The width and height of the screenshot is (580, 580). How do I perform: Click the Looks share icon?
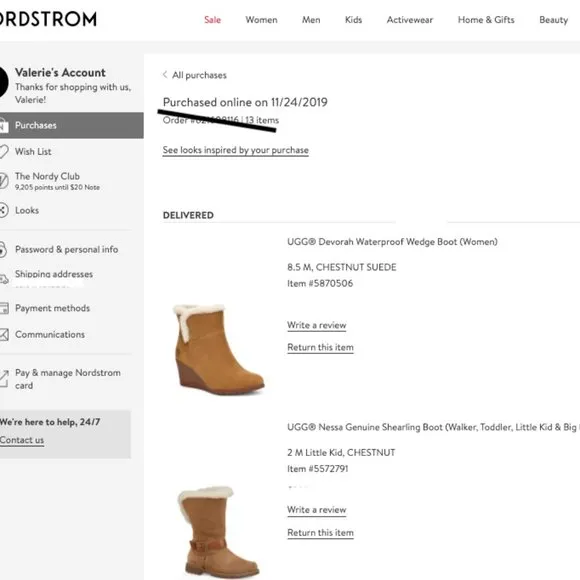[x=3, y=210]
